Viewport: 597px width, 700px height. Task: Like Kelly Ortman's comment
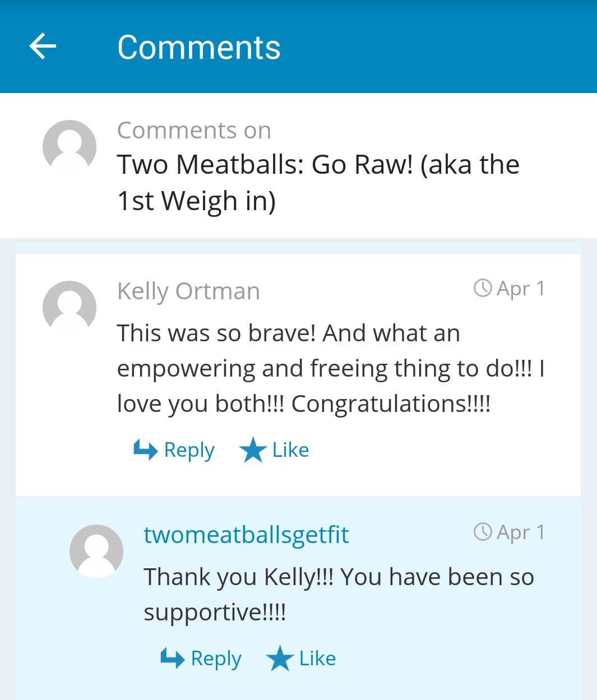(290, 450)
